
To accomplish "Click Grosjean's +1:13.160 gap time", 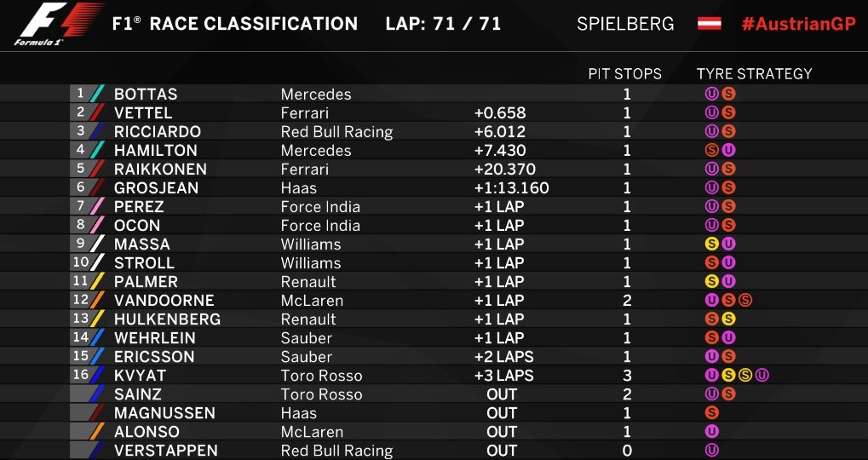I will click(511, 188).
